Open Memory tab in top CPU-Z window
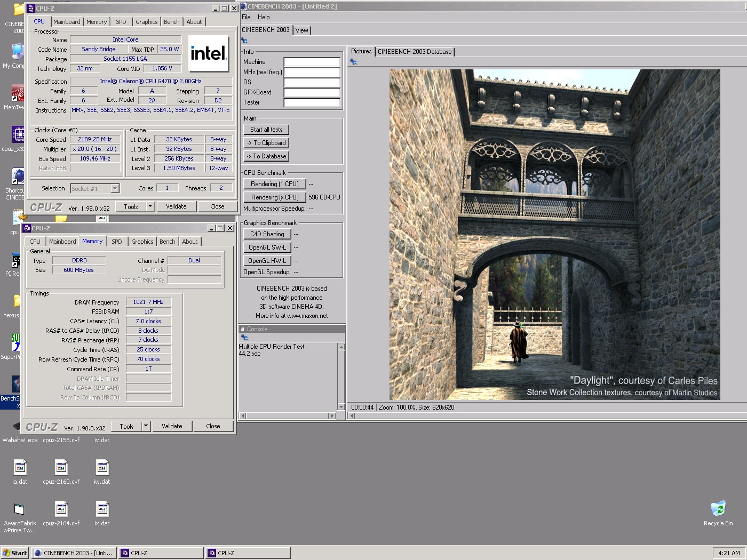This screenshot has height=560, width=747. [x=97, y=22]
